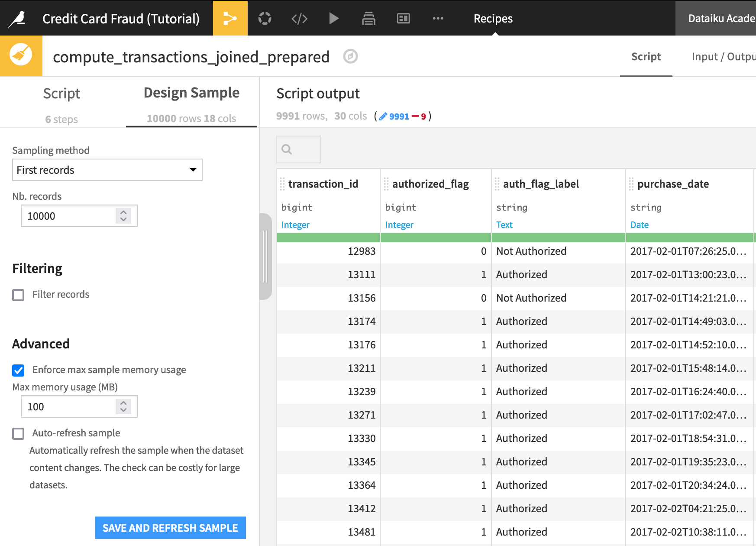The image size is (756, 546).
Task: Select cell with transaction id 13345
Action: (x=329, y=462)
